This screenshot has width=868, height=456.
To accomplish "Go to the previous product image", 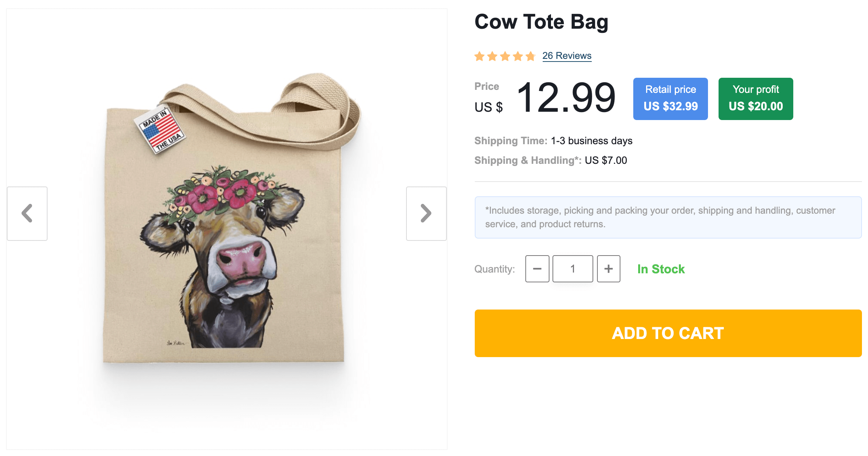I will pyautogui.click(x=27, y=213).
